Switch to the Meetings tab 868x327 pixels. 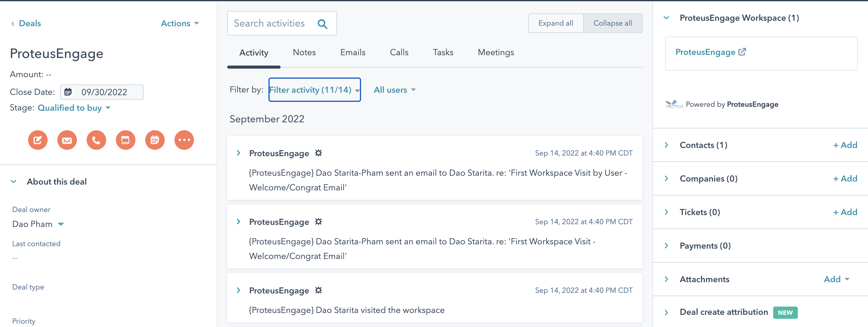pos(496,52)
